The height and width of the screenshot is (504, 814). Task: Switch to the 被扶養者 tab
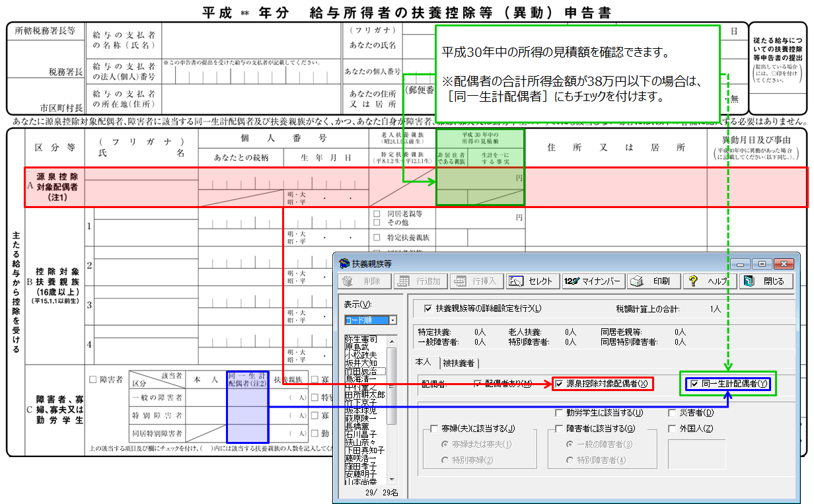(x=461, y=363)
